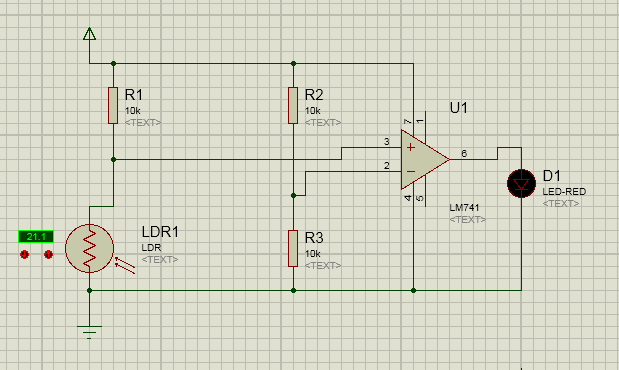Viewport: 619px width, 370px height.
Task: Click the <TEXT> placeholder under R3
Action: [323, 265]
